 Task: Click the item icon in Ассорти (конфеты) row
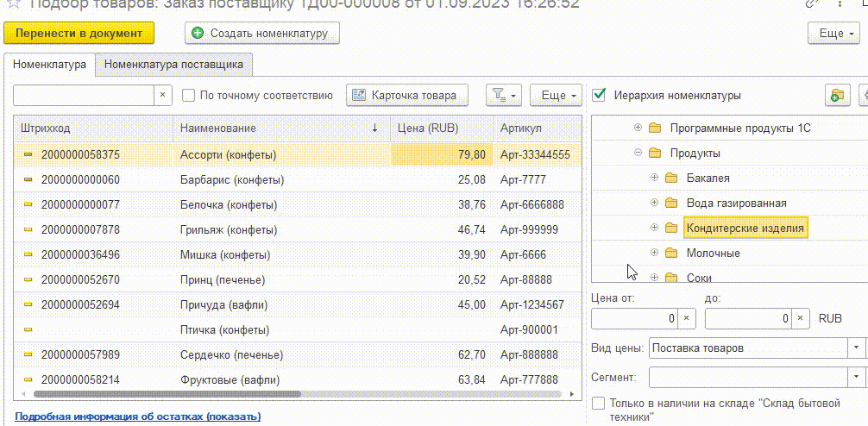28,155
